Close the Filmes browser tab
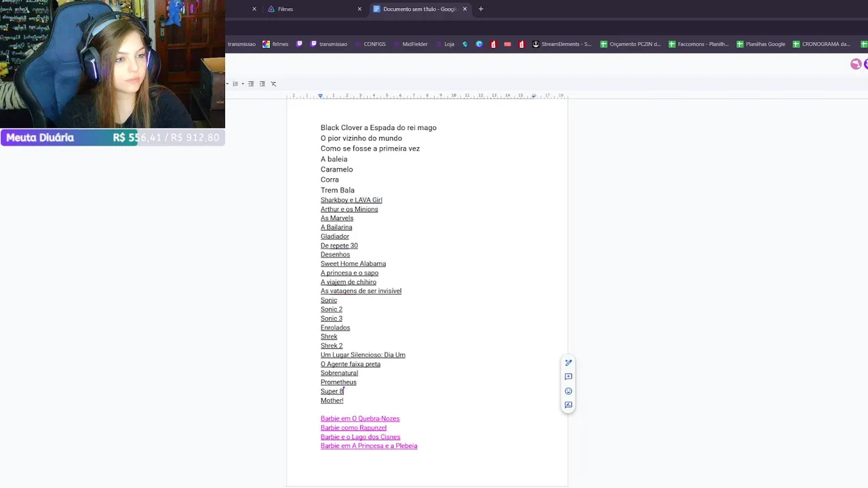868x488 pixels. [359, 9]
